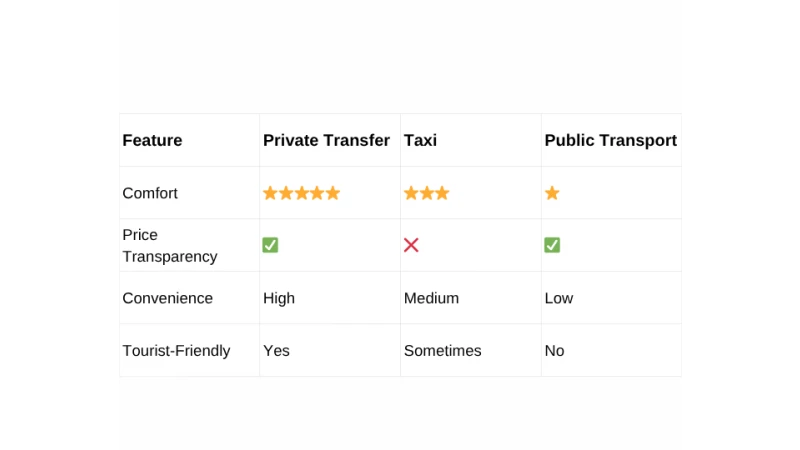Select the Feature column header
Viewport: 800px width, 450px height.
coord(152,141)
